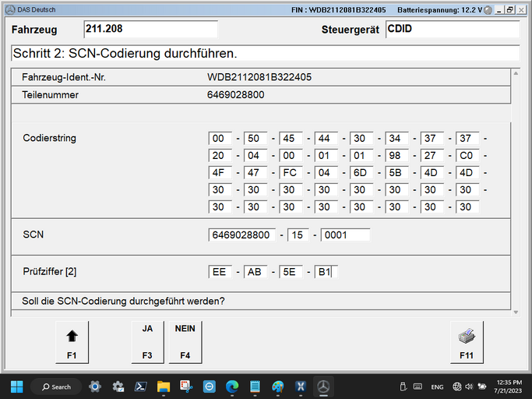532x399 pixels.
Task: Click the Batteriespannung 12.2 V reading
Action: 440,10
